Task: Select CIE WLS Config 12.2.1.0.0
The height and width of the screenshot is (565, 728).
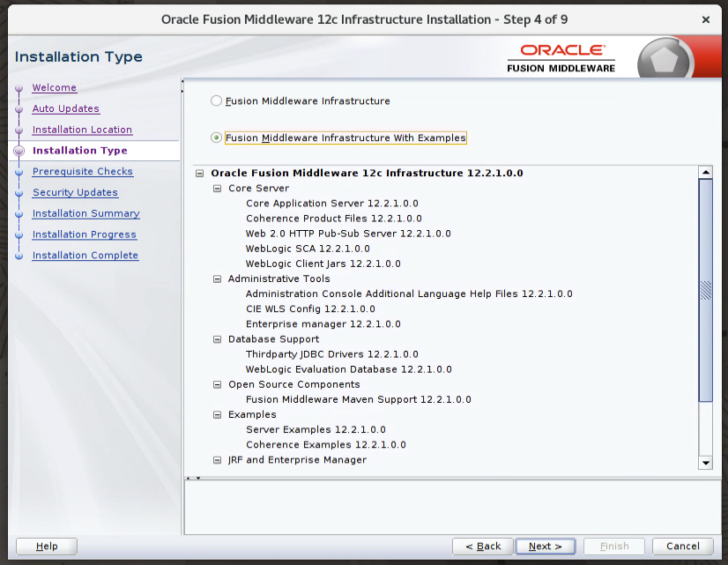Action: tap(310, 309)
